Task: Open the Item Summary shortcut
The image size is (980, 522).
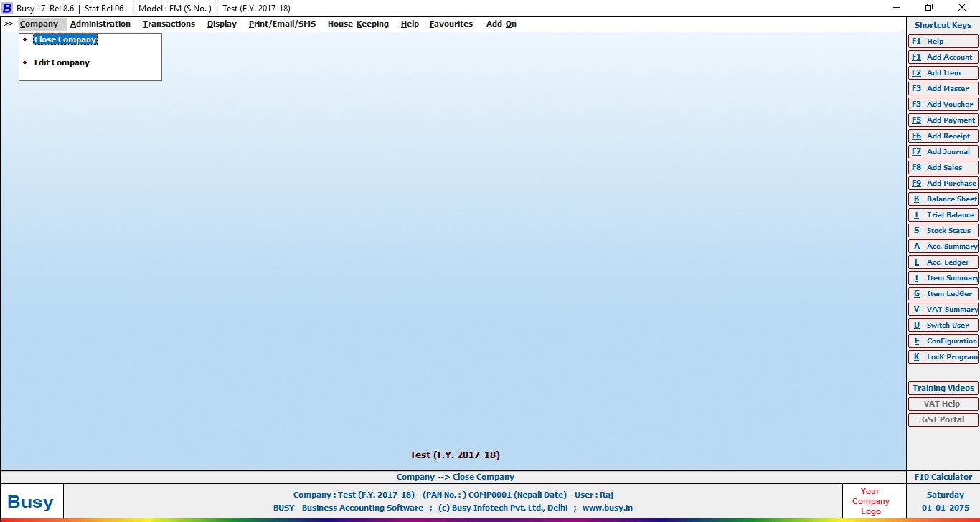Action: 943,277
